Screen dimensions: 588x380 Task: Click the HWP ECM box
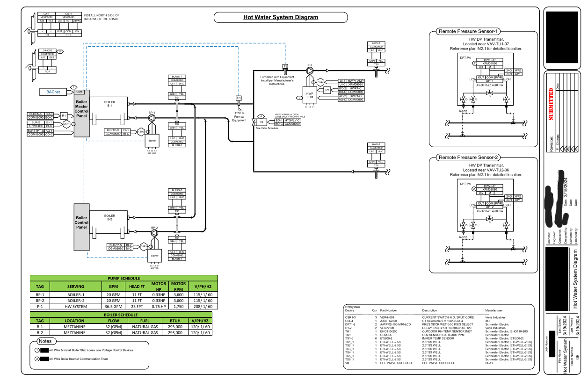point(310,95)
